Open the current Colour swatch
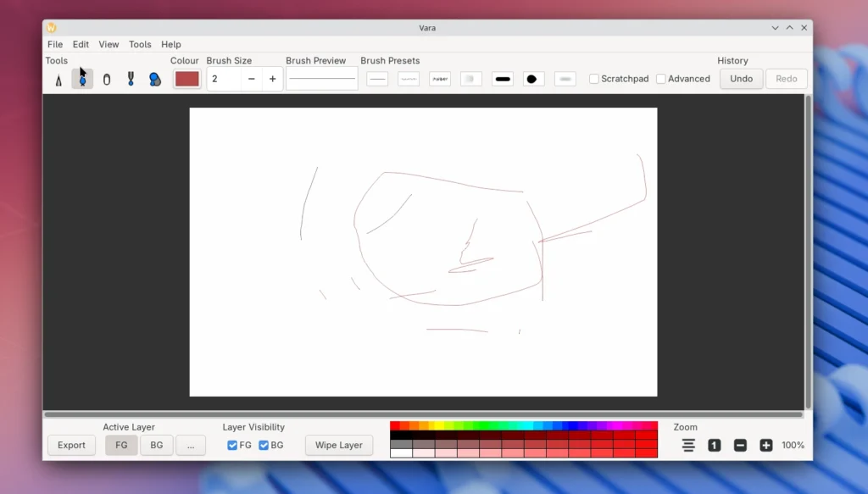This screenshot has width=868, height=494. [x=186, y=79]
